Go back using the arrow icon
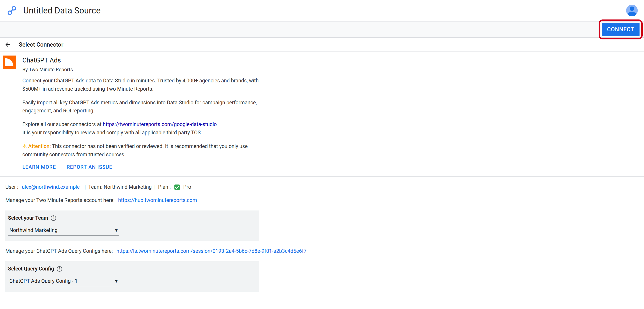This screenshot has width=644, height=309. coord(8,45)
